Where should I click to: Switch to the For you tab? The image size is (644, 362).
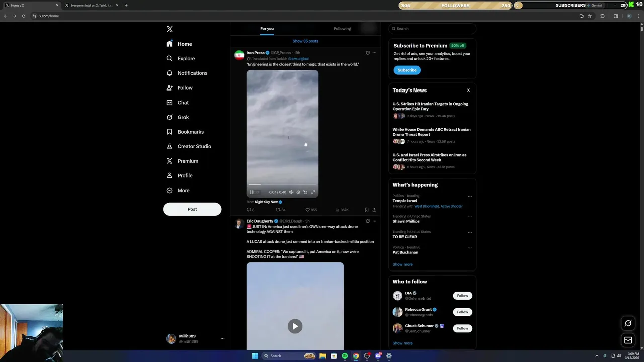(x=267, y=29)
